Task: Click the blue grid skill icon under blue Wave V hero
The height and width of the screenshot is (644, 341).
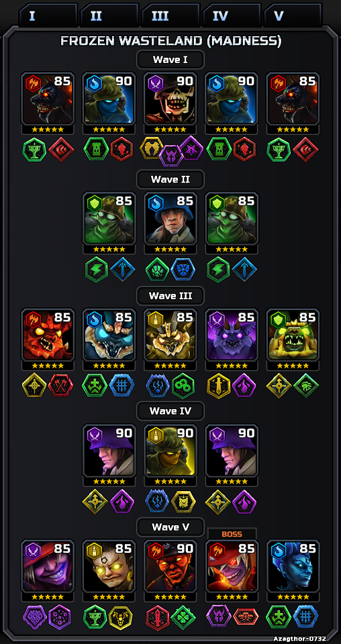Action: pos(305,617)
